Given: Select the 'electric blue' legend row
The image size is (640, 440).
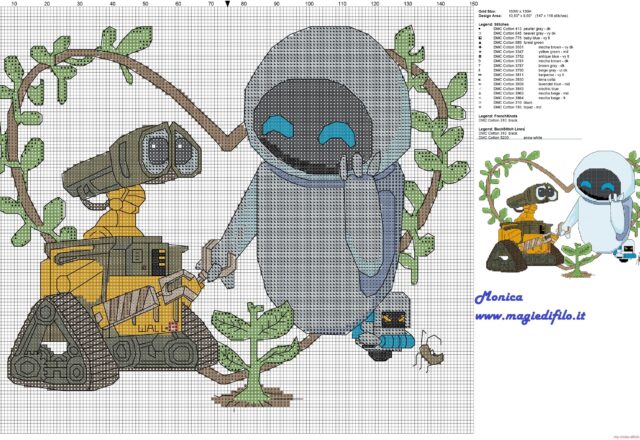Looking at the screenshot, I should tap(518, 89).
